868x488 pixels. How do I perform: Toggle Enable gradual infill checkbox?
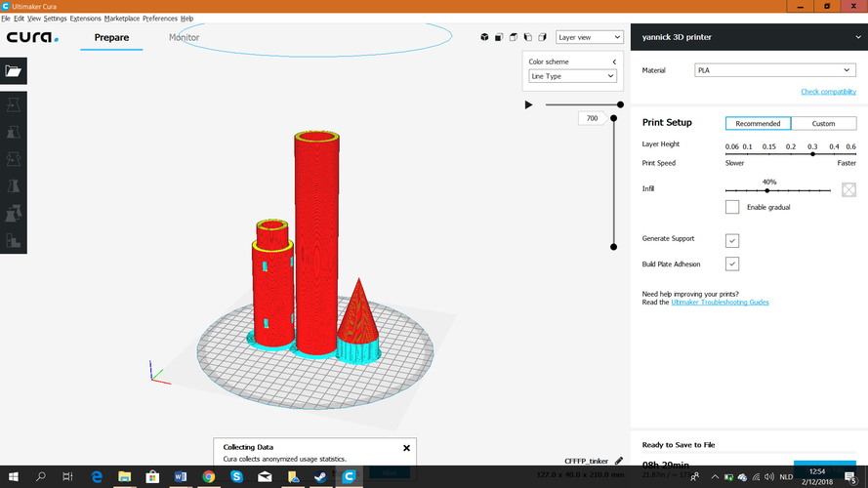(732, 207)
